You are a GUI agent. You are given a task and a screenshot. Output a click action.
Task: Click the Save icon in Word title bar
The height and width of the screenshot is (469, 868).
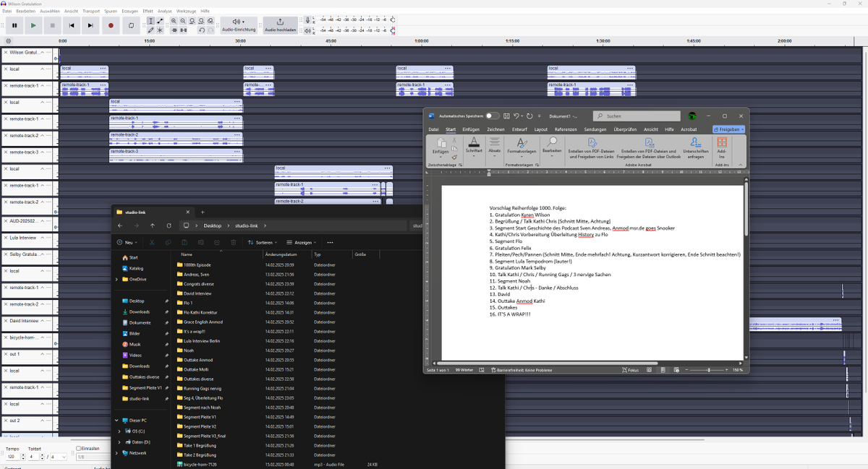pos(507,116)
